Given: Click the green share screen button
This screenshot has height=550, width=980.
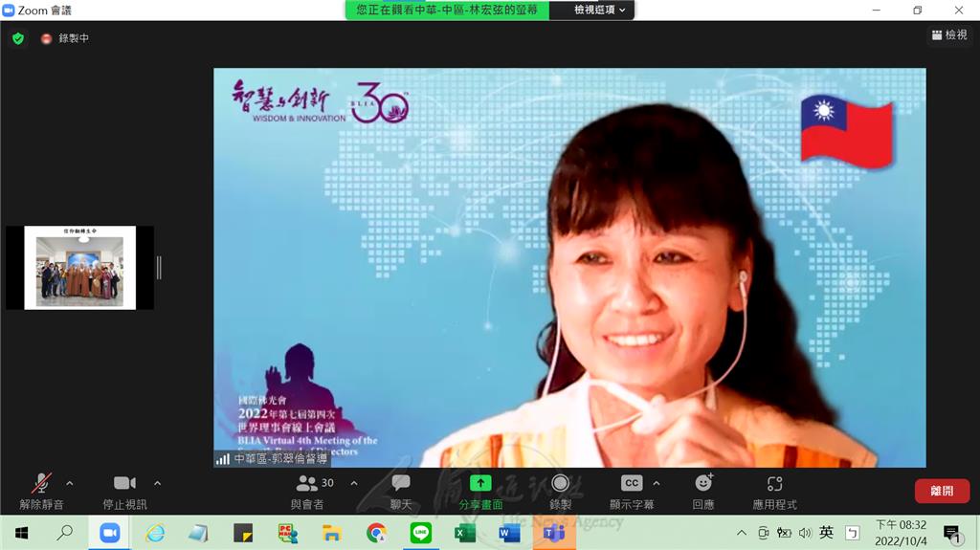Looking at the screenshot, I should click(480, 491).
